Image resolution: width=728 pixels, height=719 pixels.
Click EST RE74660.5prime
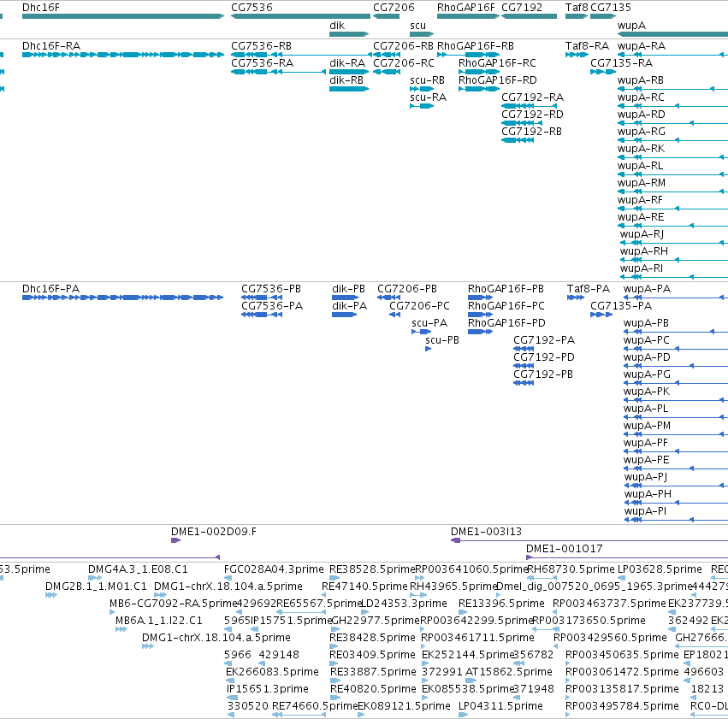pyautogui.click(x=299, y=715)
